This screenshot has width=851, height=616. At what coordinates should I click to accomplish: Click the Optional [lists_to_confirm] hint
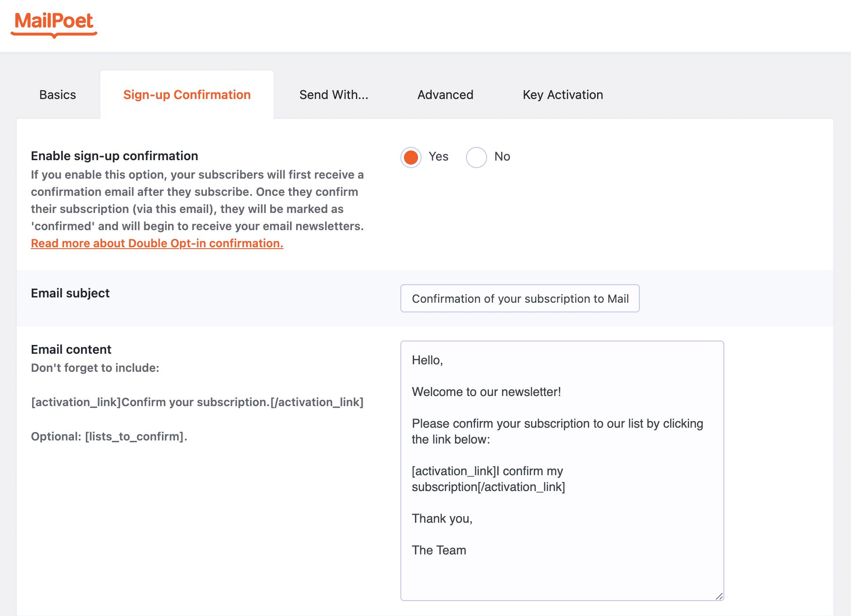click(x=109, y=436)
